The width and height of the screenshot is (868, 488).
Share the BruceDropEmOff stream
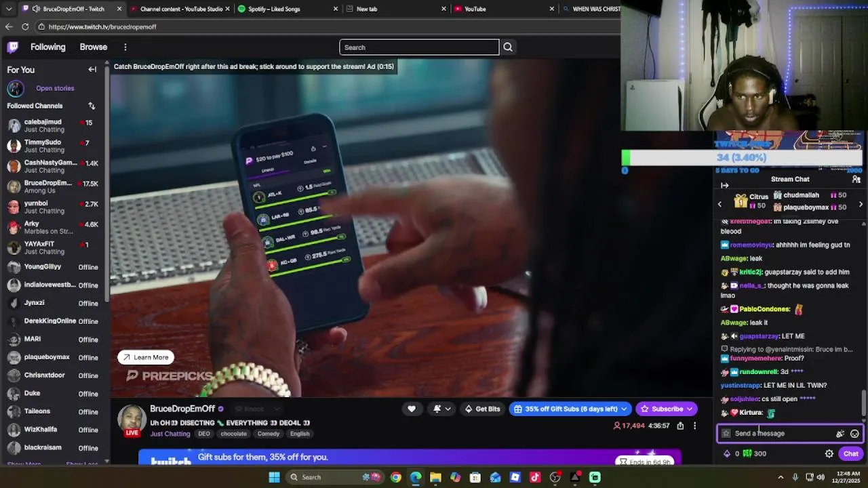coord(680,426)
